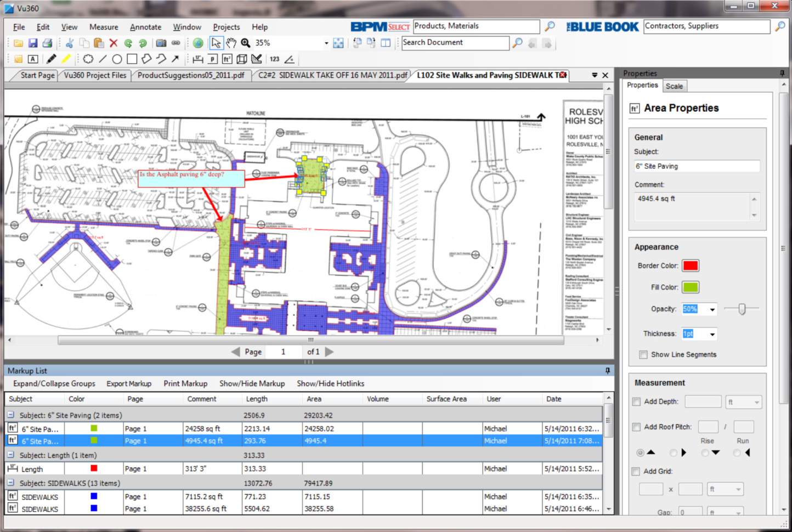
Task: Check the Show Line Segments box
Action: click(643, 355)
